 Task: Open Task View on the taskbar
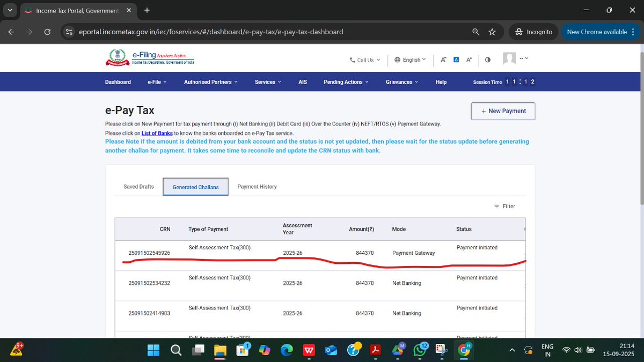198,350
